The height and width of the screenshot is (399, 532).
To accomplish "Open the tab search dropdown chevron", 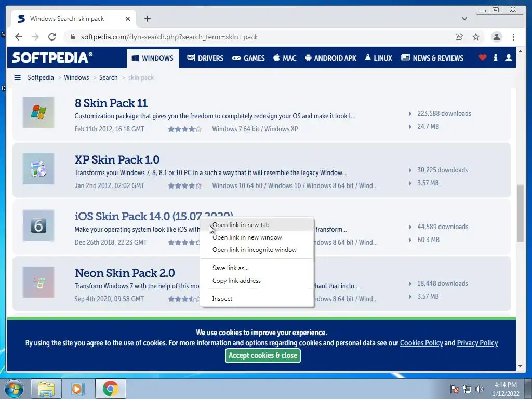I will point(464,19).
